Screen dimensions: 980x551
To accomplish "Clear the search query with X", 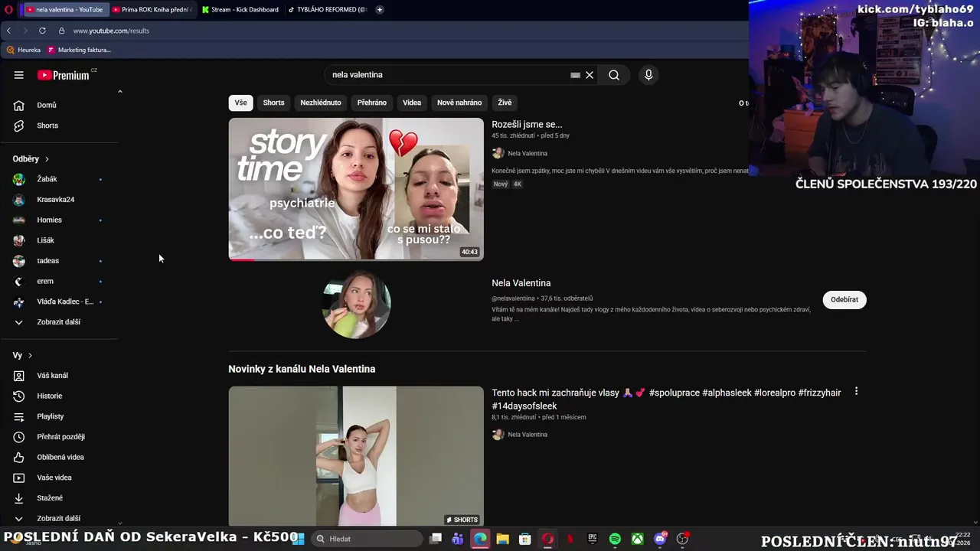I will click(x=590, y=75).
